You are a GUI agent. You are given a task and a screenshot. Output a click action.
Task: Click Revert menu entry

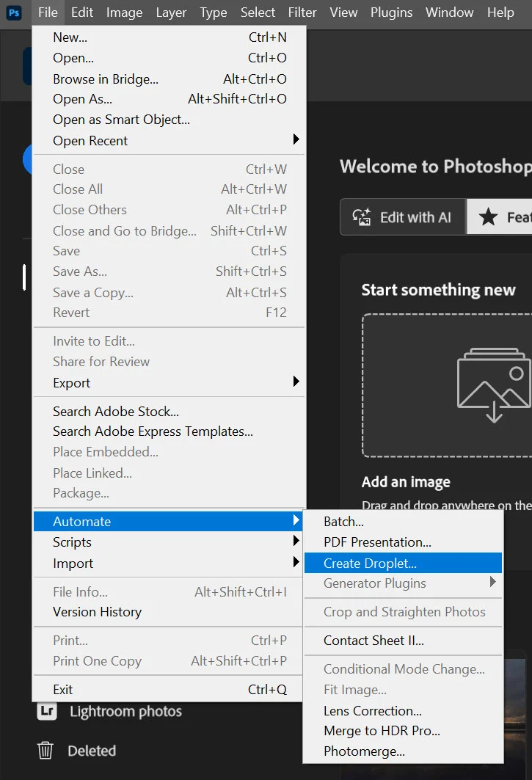click(x=170, y=313)
